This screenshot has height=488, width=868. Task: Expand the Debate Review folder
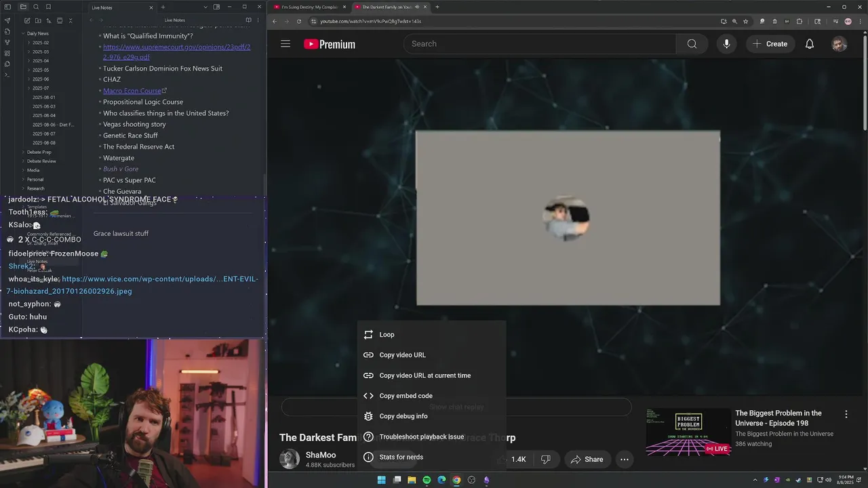(41, 161)
